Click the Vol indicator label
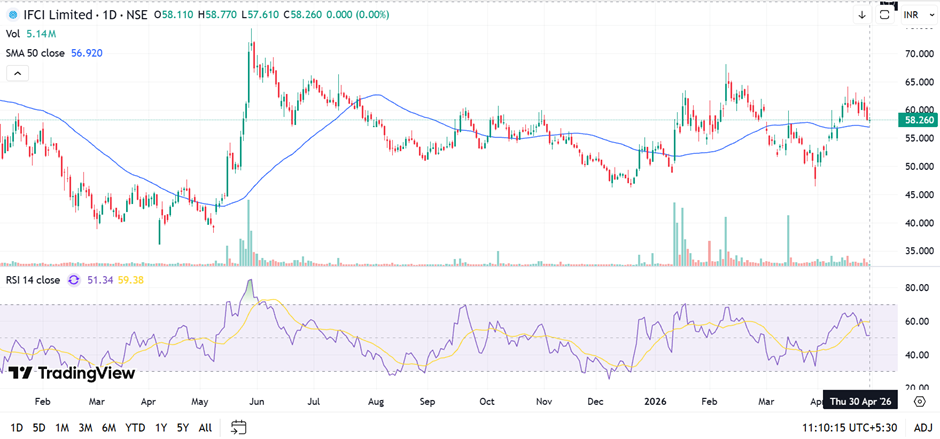Image resolution: width=940 pixels, height=439 pixels. (13, 34)
